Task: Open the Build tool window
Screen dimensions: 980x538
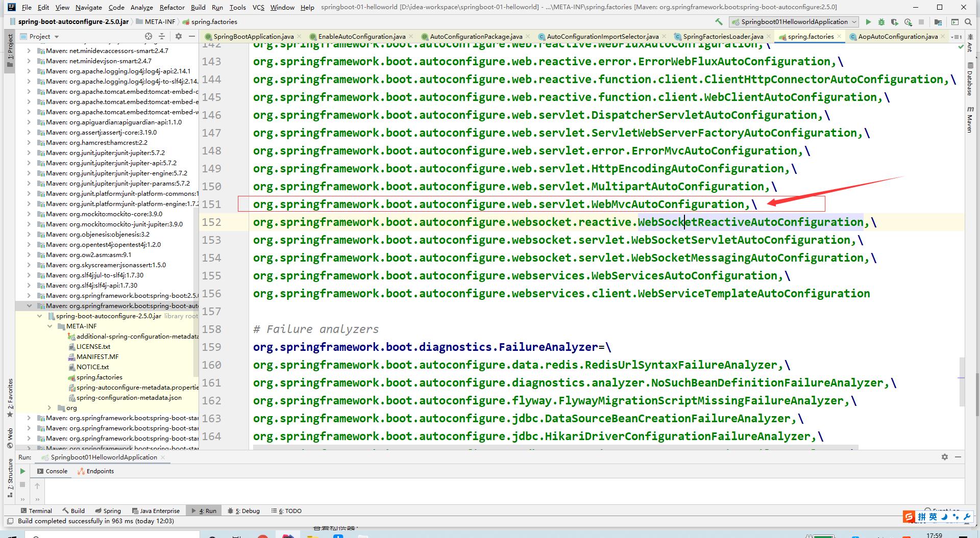Action: coord(73,510)
